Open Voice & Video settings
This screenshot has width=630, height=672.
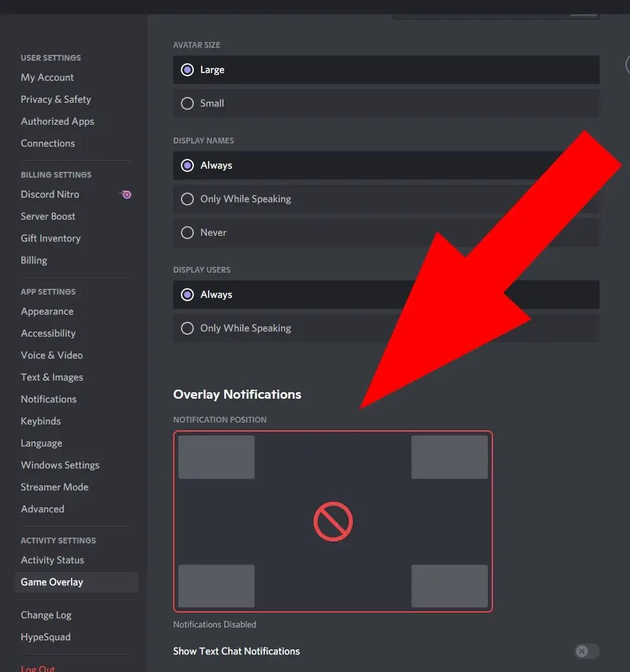coord(52,355)
